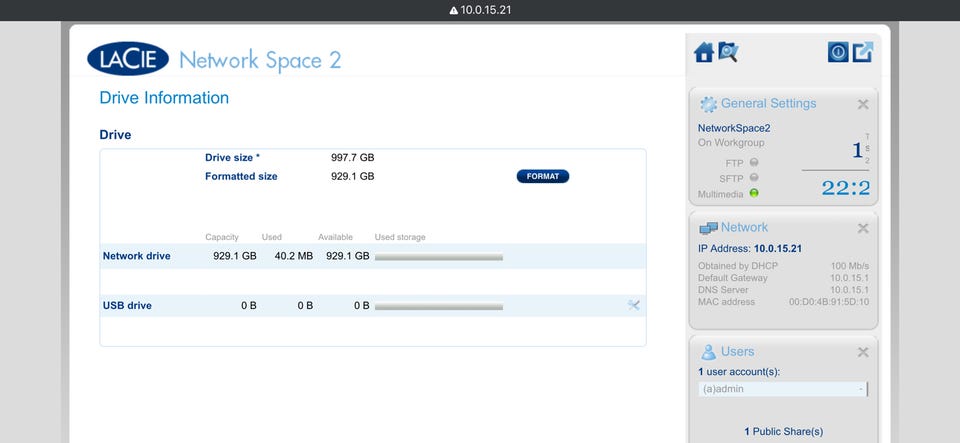Click the insecure-site warning triangle
960x443 pixels.
point(454,10)
